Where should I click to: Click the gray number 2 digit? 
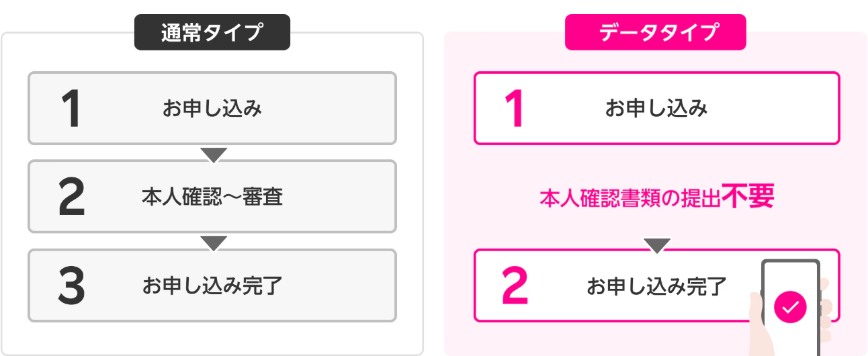coord(72,197)
